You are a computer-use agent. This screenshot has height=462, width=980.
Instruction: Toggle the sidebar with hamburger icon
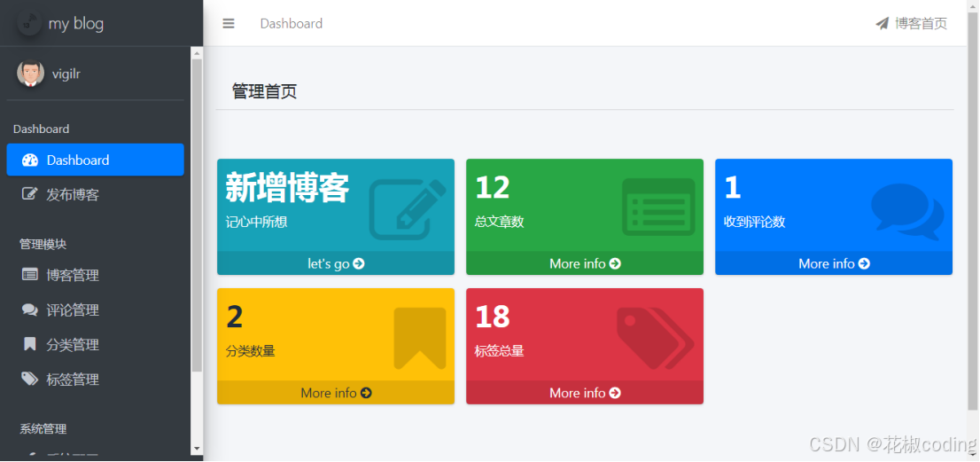pos(229,24)
